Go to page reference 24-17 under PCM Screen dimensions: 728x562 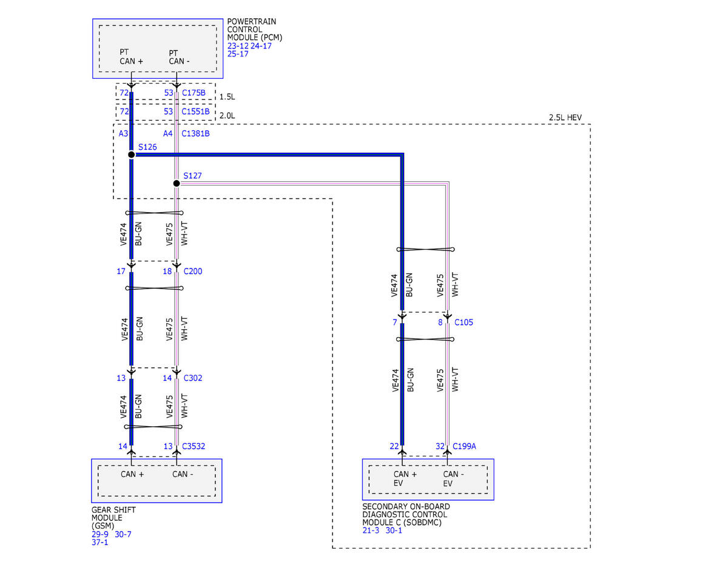(261, 45)
